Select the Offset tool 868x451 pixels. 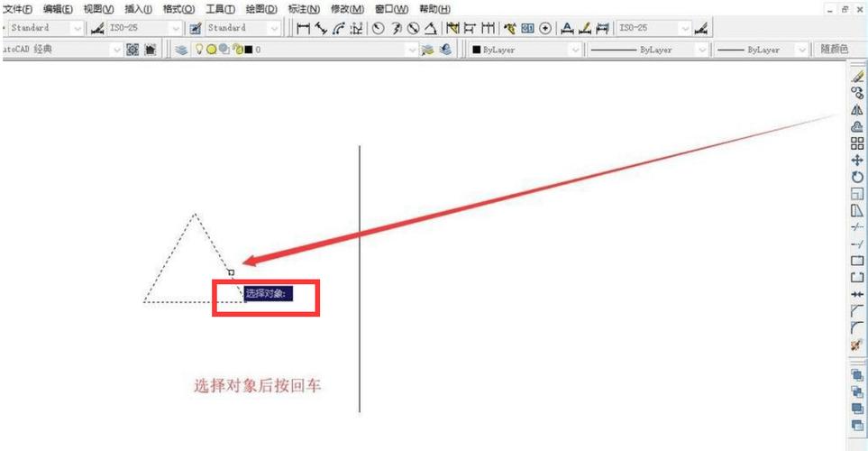point(857,126)
